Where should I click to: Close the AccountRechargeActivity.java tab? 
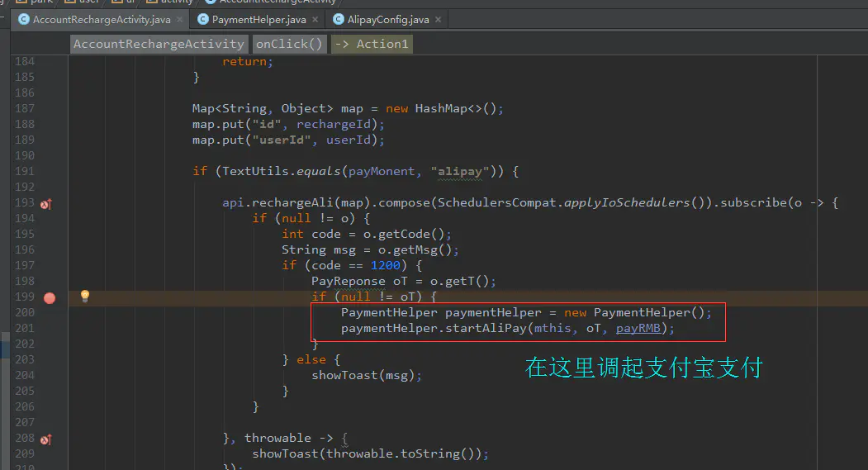click(179, 19)
